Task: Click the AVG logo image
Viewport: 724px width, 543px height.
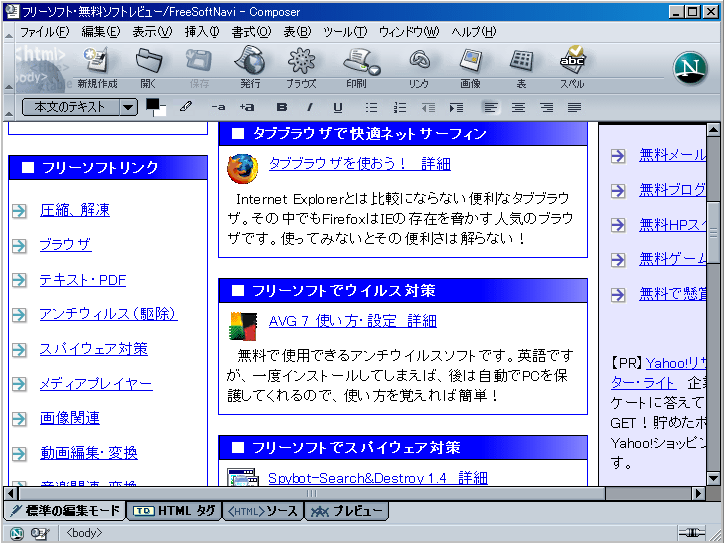Action: (243, 326)
